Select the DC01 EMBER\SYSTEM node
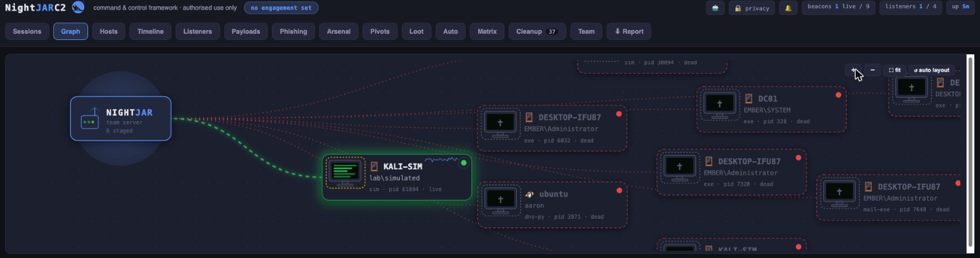Viewport: 980px width, 258px height. [x=771, y=109]
